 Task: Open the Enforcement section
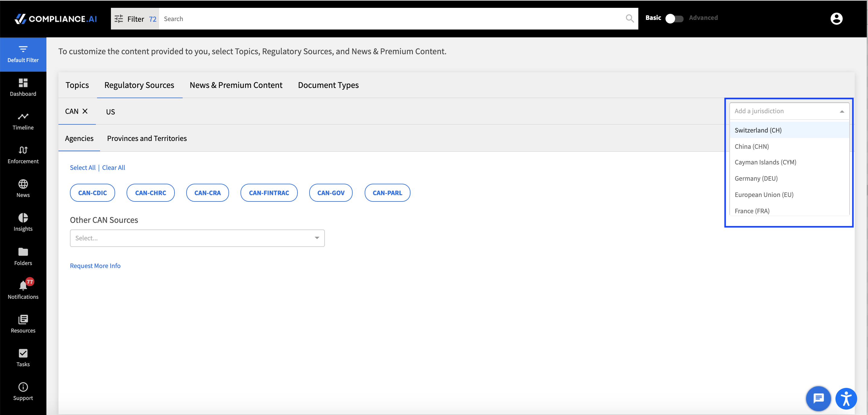23,155
